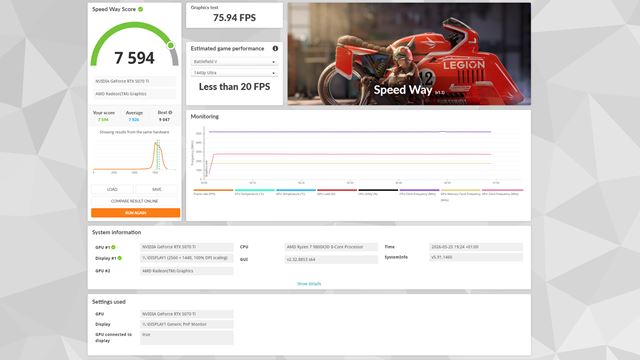Click the green knob on the score gauge
This screenshot has height=360, width=640.
pos(171,45)
